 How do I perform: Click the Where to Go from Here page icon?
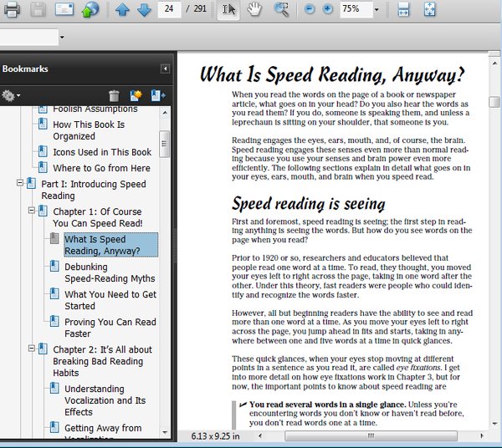pyautogui.click(x=43, y=167)
